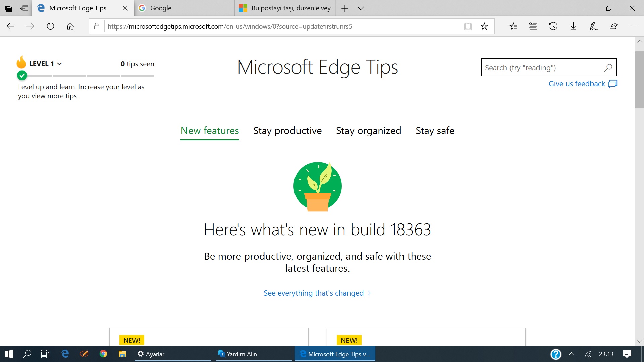Click the scrollbar down arrow

pyautogui.click(x=639, y=341)
